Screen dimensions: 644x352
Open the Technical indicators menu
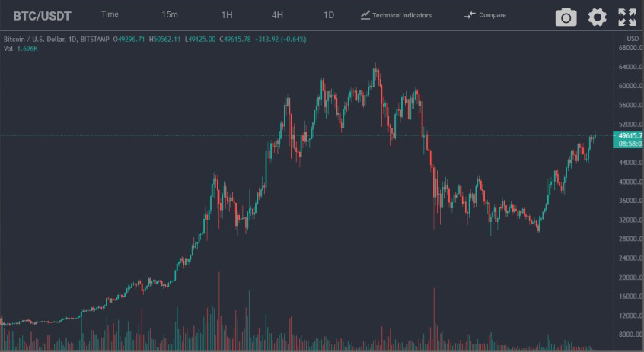pos(402,15)
